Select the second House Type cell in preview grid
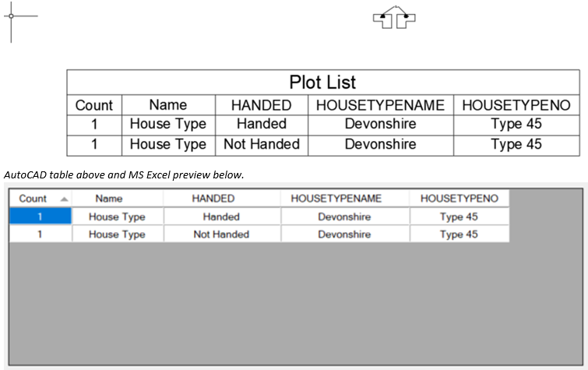The image size is (588, 370). pyautogui.click(x=118, y=234)
